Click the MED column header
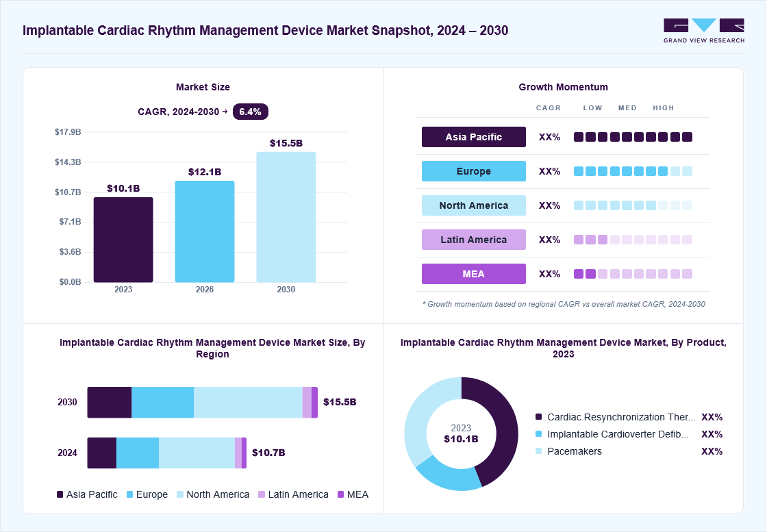 (x=627, y=108)
